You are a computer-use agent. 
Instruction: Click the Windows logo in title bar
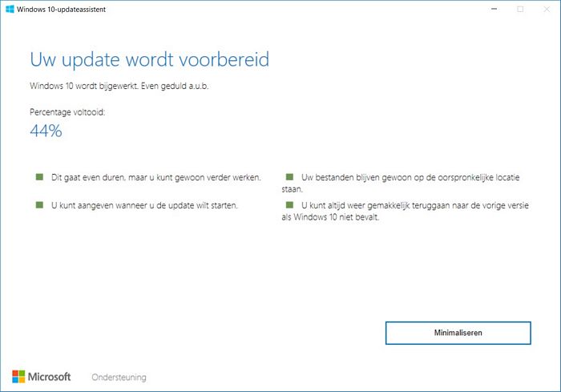[x=10, y=10]
